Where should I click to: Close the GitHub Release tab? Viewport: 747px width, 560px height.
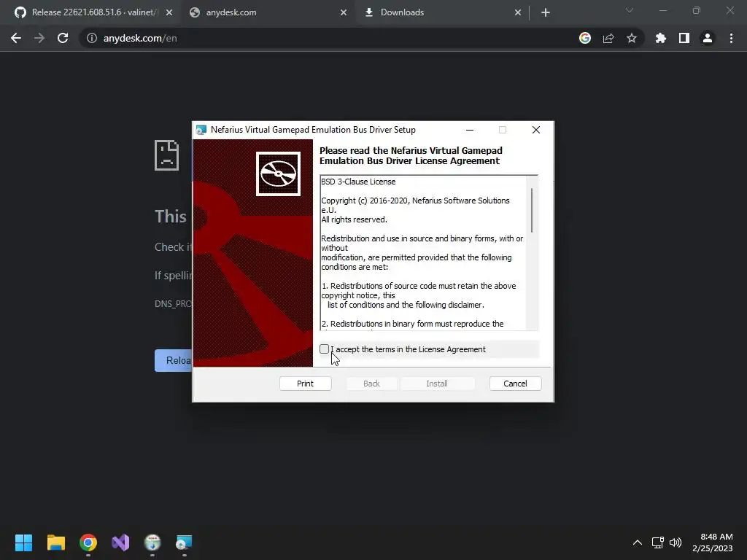pyautogui.click(x=169, y=12)
